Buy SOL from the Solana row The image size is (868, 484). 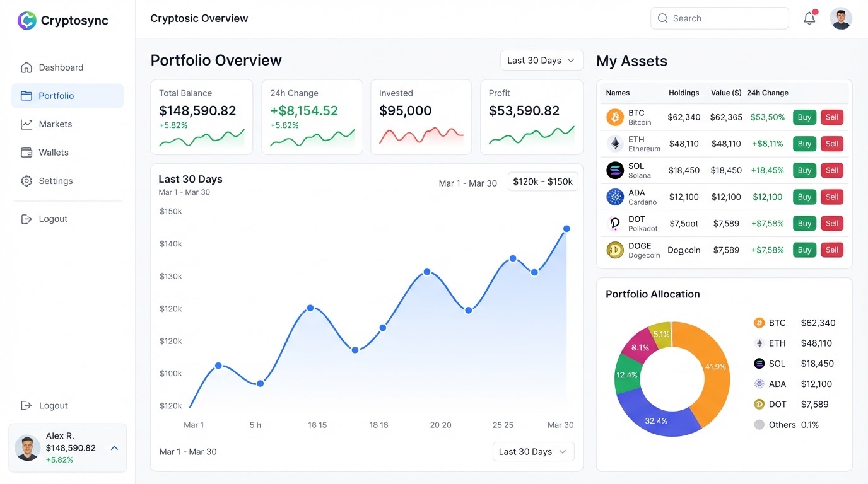[x=804, y=170]
